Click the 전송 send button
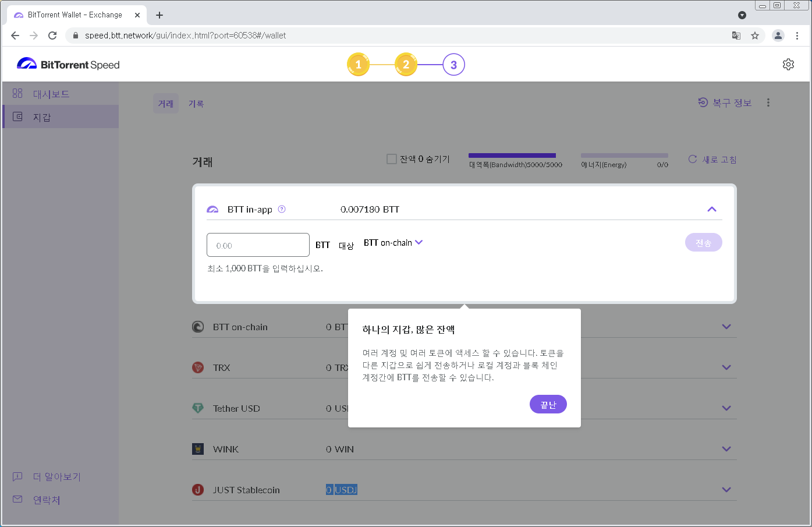The image size is (812, 527). pyautogui.click(x=703, y=243)
